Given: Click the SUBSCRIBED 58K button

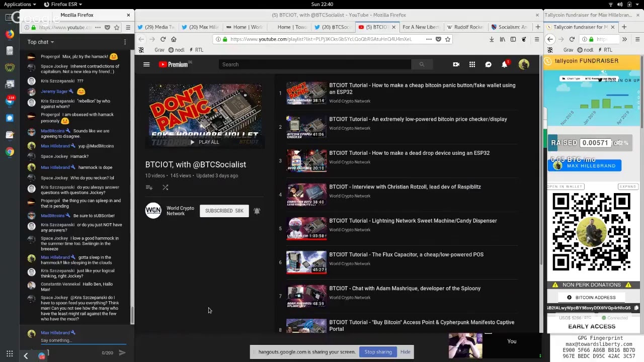Looking at the screenshot, I should click(224, 211).
